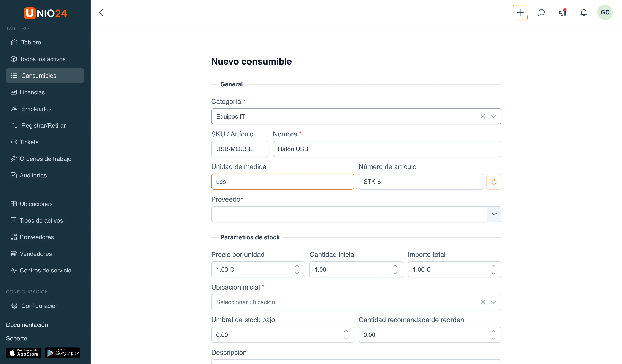Open Órdenes de trabajo

point(45,159)
